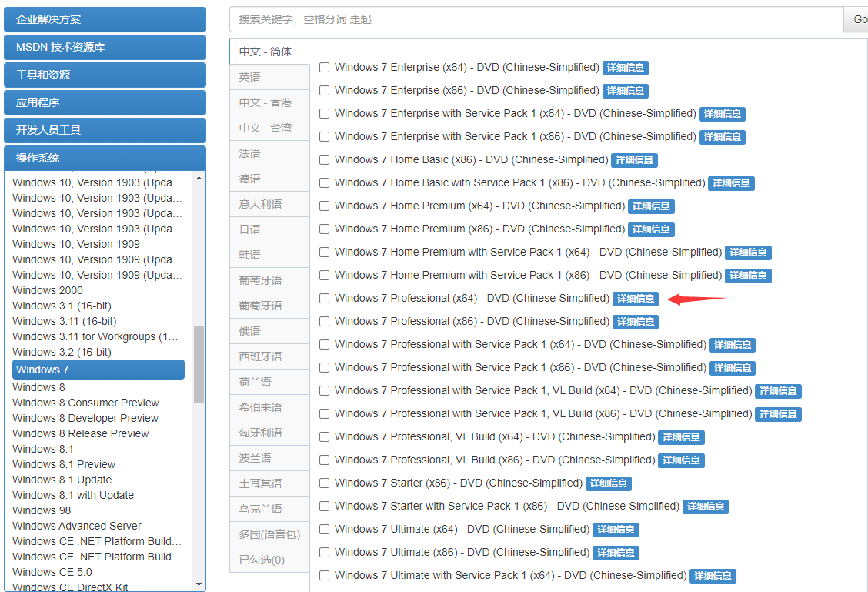Check Windows 7 Ultimate (x86) DVD checkbox
The width and height of the screenshot is (868, 592).
(x=324, y=552)
